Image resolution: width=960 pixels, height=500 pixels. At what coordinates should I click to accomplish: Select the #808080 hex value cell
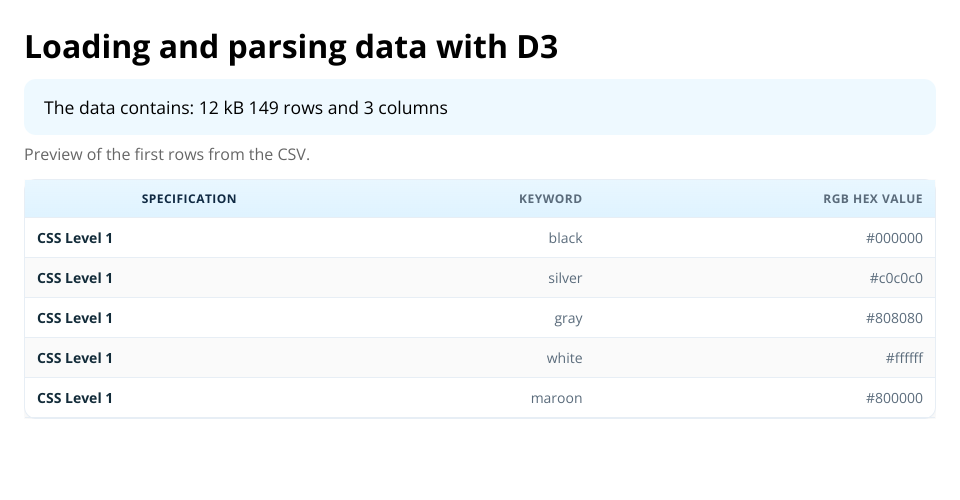pyautogui.click(x=894, y=318)
